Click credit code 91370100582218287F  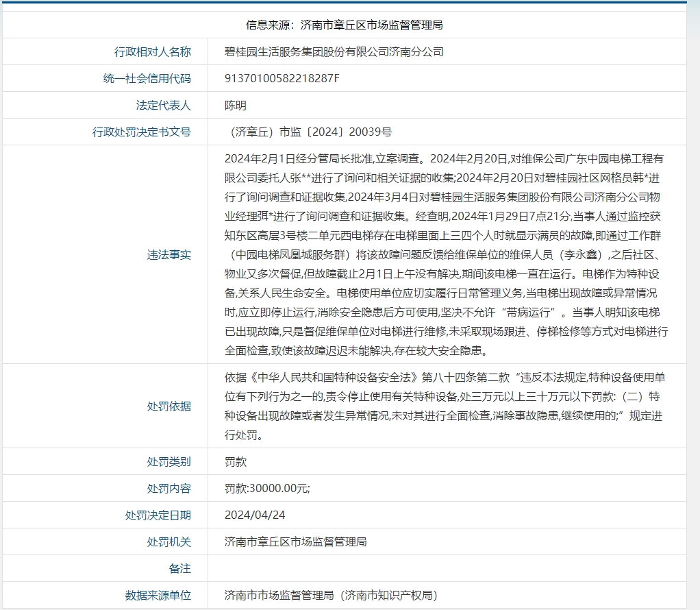[x=282, y=79]
